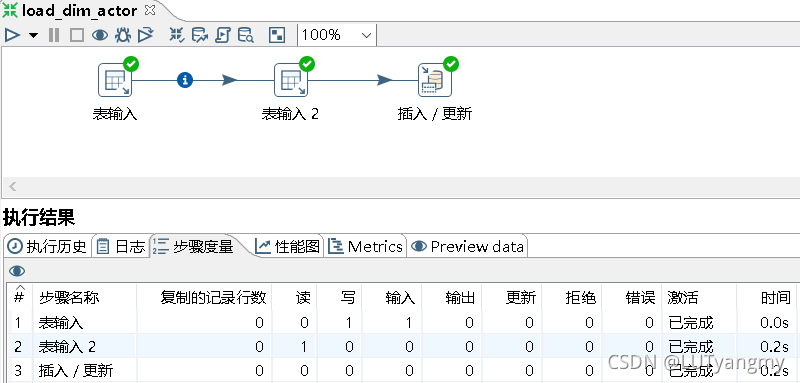This screenshot has height=383, width=800.
Task: Verify the transformation icon in the toolbar
Action: [x=177, y=35]
